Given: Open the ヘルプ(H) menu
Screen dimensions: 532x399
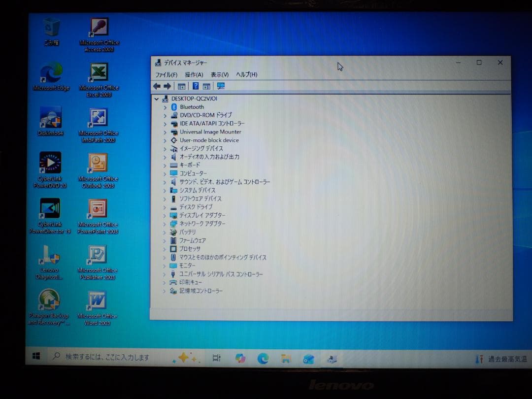Looking at the screenshot, I should pos(247,75).
